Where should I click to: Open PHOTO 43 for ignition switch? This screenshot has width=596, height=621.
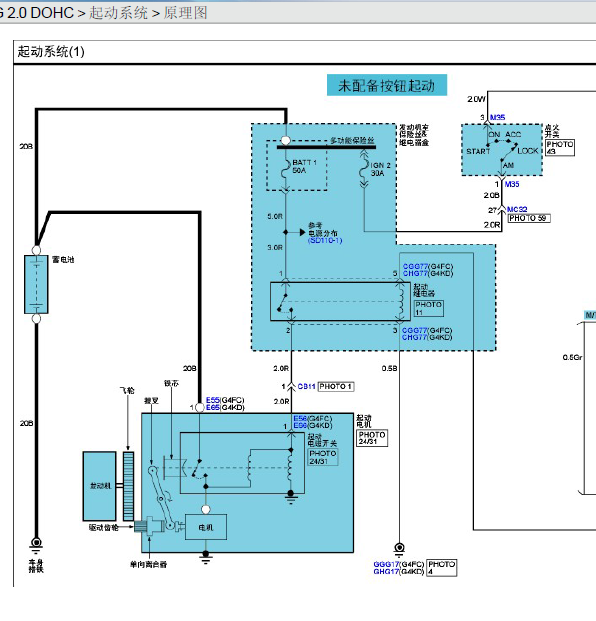(x=560, y=148)
